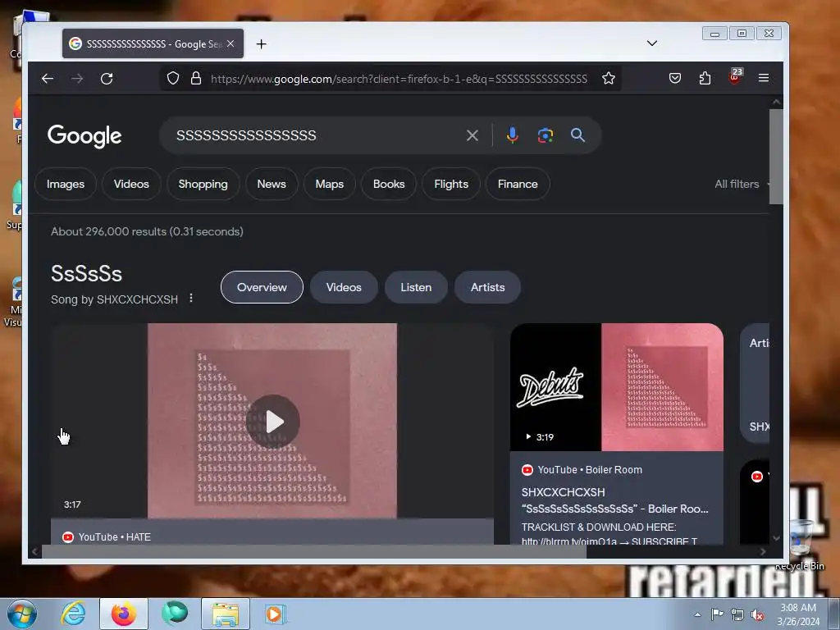Click the muted volume tray icon
Screen dimensions: 840x630
[757, 614]
